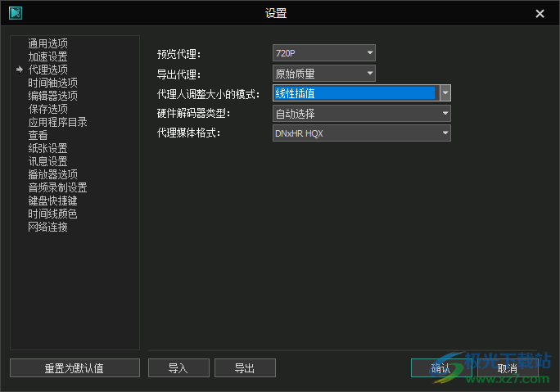The width and height of the screenshot is (560, 392).
Task: Open the 线性插值 resize mode dropdown arrow
Action: point(445,93)
